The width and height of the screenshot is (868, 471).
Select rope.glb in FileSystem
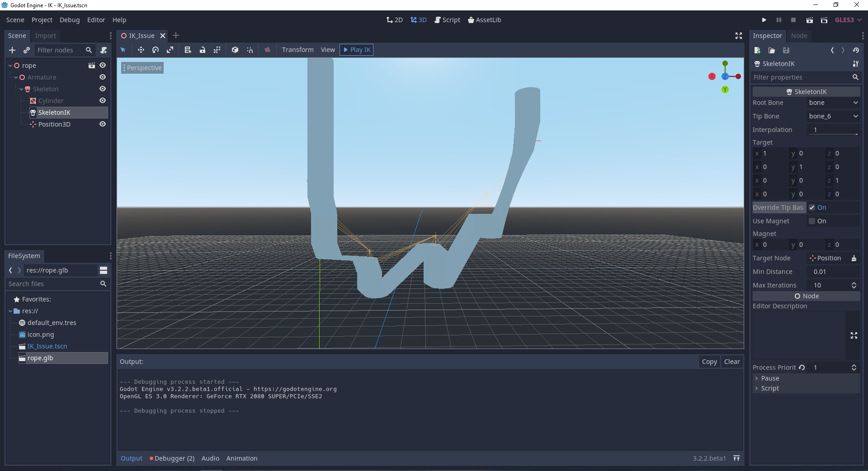point(63,358)
